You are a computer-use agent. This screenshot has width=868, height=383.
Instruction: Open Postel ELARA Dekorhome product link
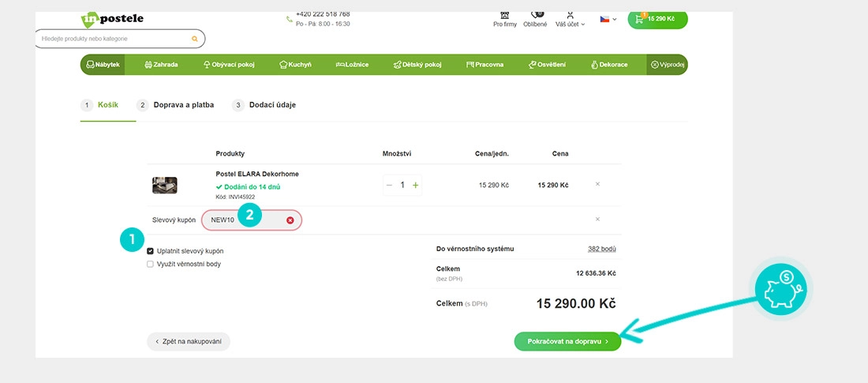pos(257,174)
